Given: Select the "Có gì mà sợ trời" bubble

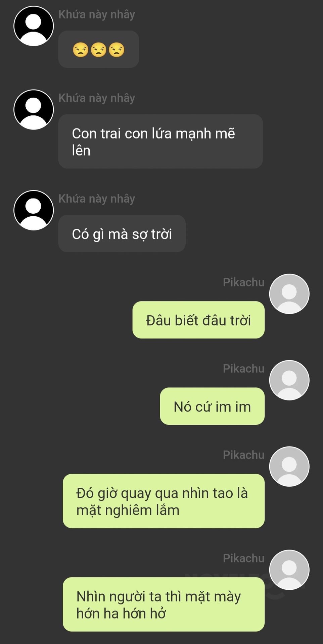Looking at the screenshot, I should pyautogui.click(x=122, y=233).
